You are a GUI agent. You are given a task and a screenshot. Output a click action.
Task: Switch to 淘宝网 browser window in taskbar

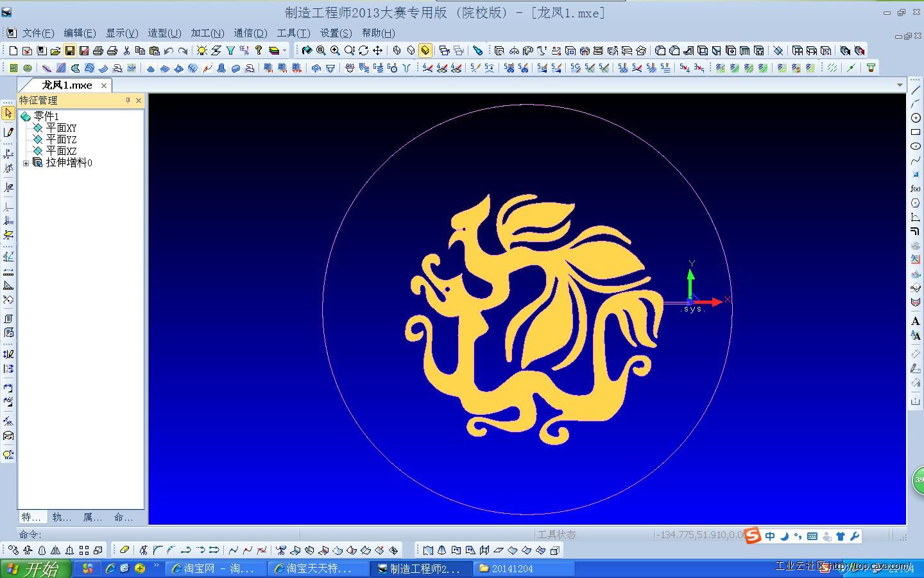(x=214, y=568)
